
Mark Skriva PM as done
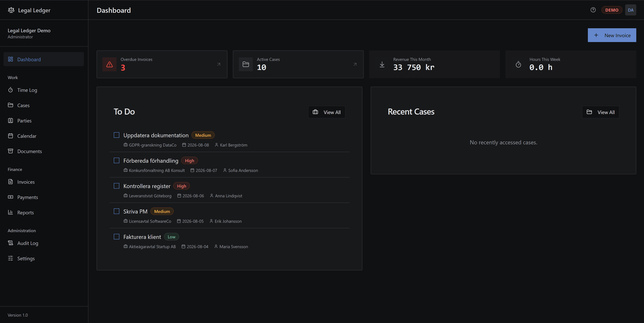pos(117,211)
